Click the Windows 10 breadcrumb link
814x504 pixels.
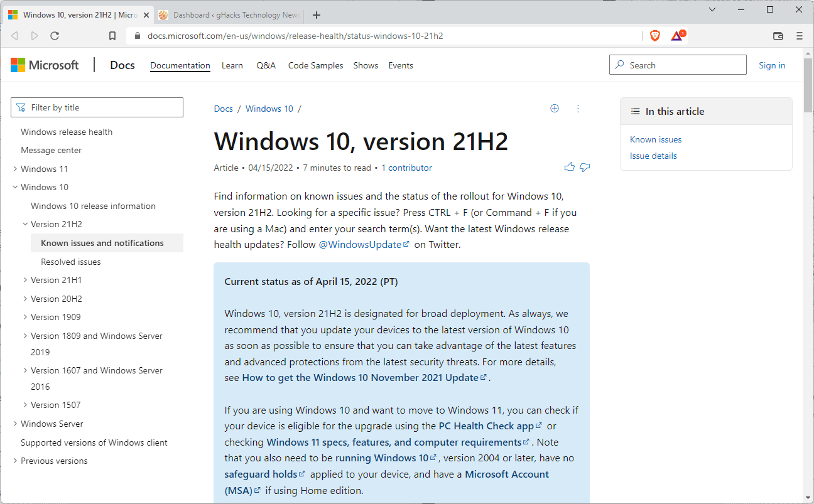pyautogui.click(x=269, y=109)
